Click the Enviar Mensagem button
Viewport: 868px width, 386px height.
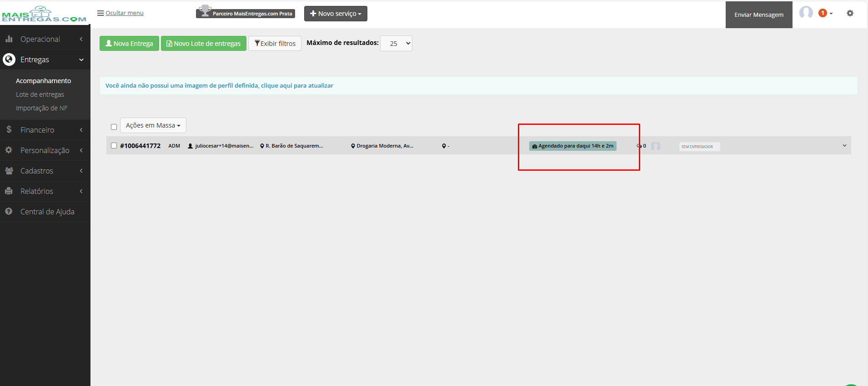click(759, 15)
